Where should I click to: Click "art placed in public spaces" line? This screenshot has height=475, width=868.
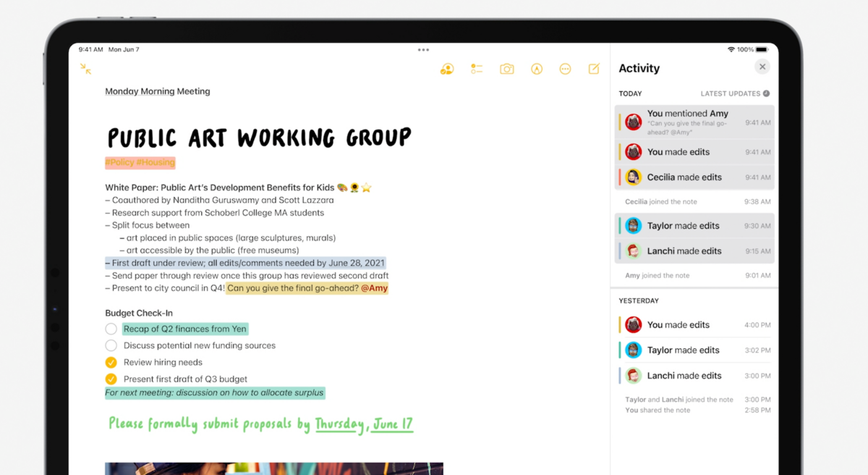[227, 237]
